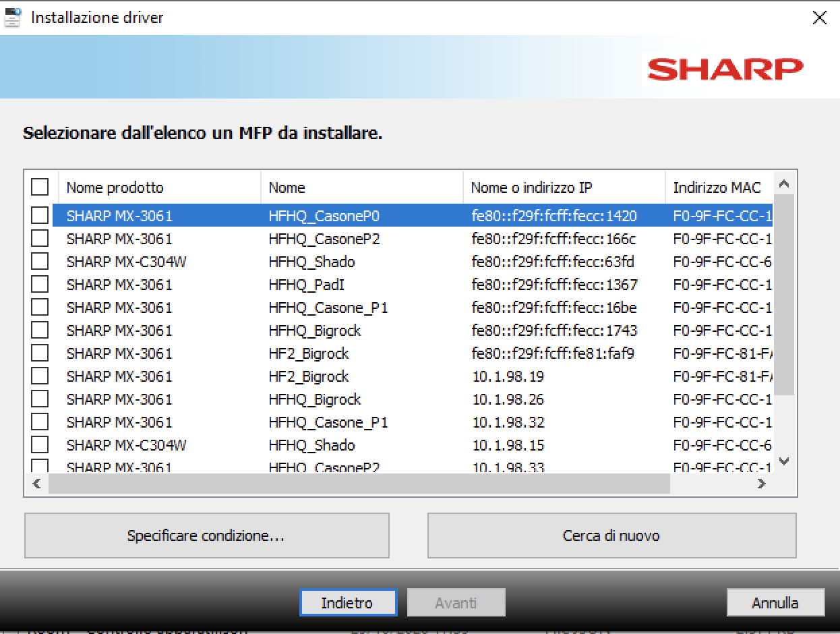Click the address fe80::f29f:fcff:fecc:1367
This screenshot has width=840, height=634.
[x=554, y=285]
